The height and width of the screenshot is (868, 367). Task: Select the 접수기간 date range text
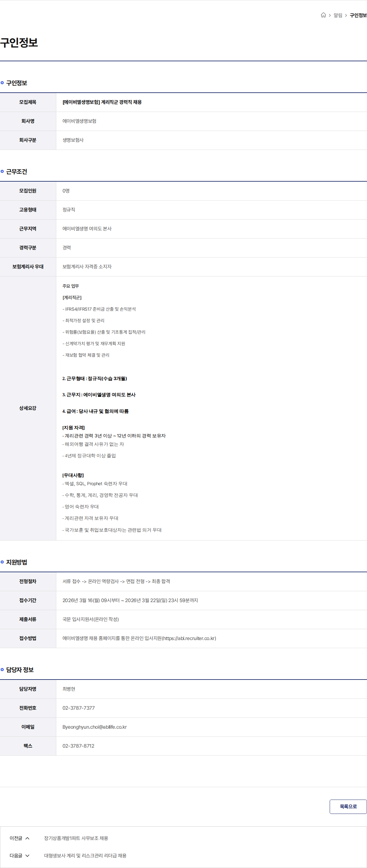[130, 600]
